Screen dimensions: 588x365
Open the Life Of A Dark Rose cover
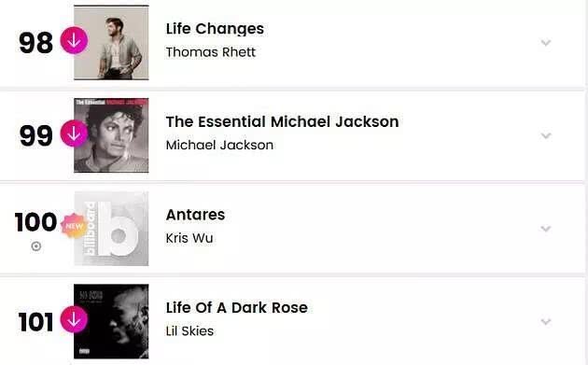pos(111,321)
